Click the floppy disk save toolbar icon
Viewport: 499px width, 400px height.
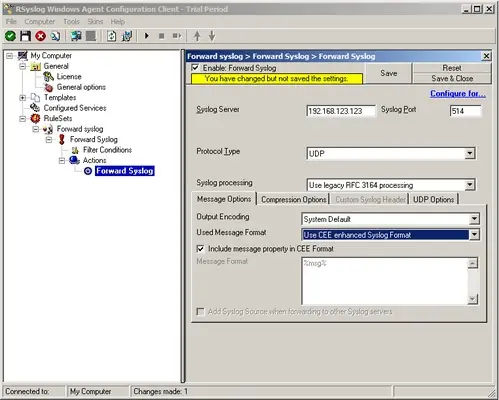[x=26, y=36]
